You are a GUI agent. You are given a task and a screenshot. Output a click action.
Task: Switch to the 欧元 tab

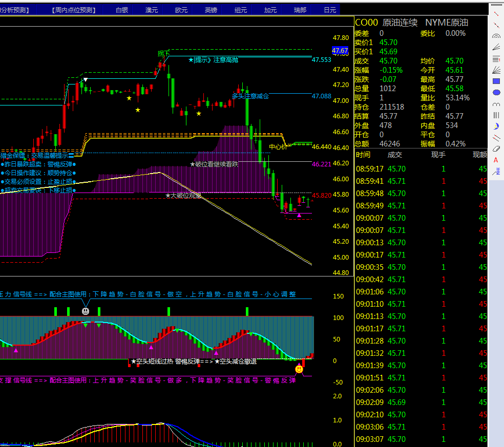click(181, 10)
